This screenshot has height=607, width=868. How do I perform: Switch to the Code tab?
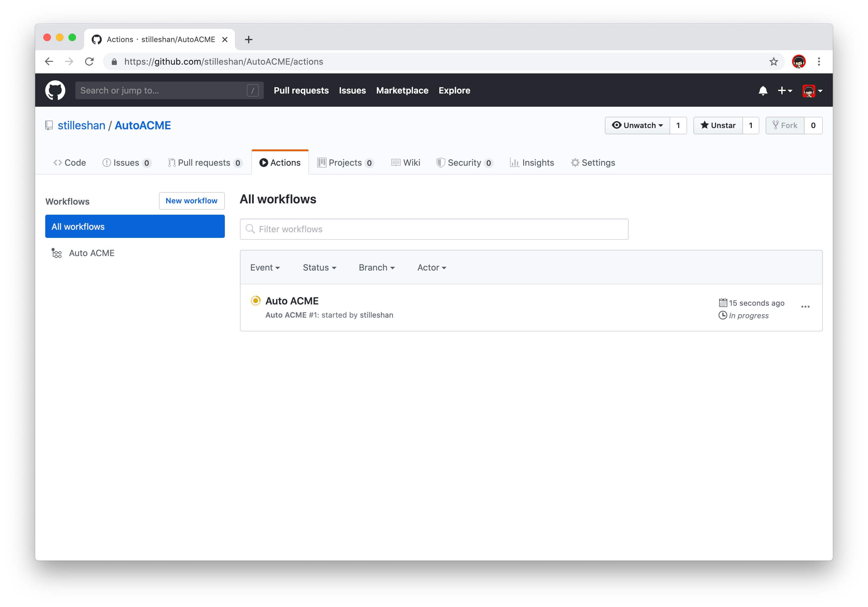click(x=70, y=163)
